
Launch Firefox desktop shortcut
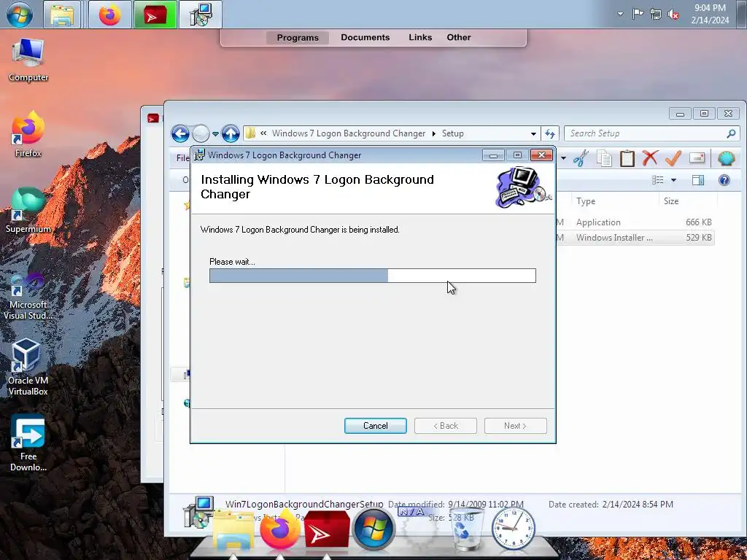pyautogui.click(x=28, y=135)
